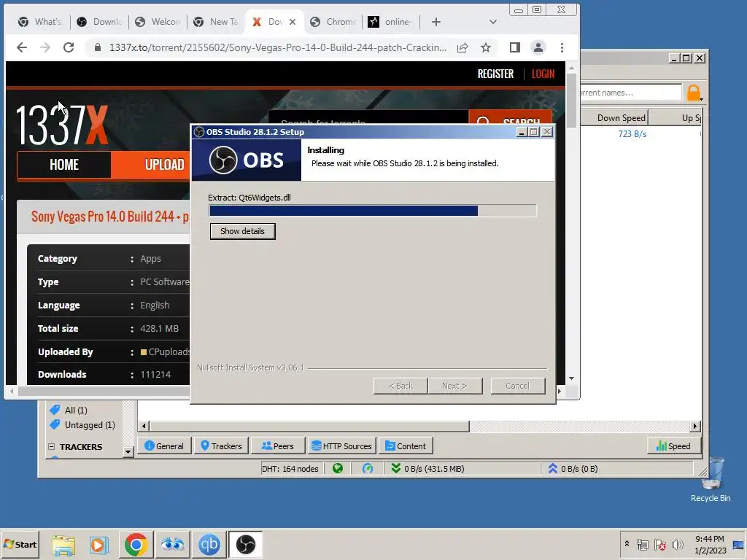Click the sidebar scroll-down arrow in qBittorrent
Viewport: 747px width, 560px height.
pyautogui.click(x=128, y=451)
